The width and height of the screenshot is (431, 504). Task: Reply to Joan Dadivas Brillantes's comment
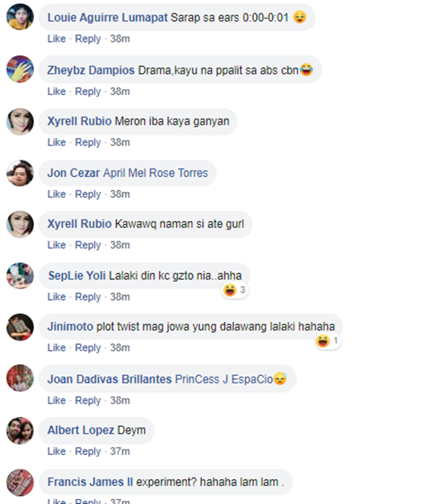pos(88,401)
